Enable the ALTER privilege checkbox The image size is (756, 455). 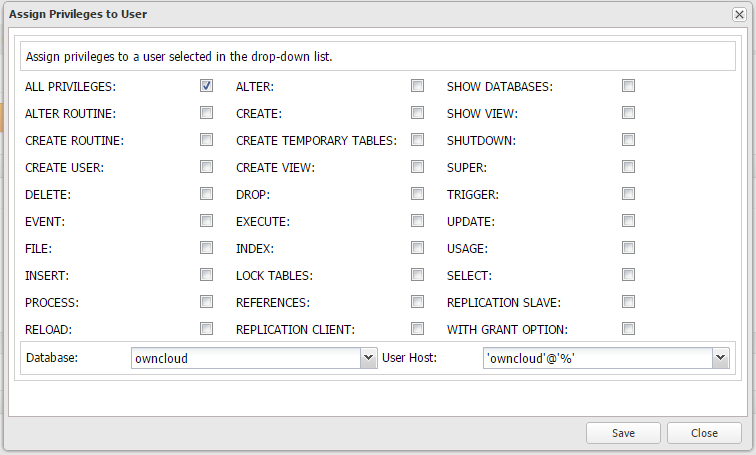418,86
